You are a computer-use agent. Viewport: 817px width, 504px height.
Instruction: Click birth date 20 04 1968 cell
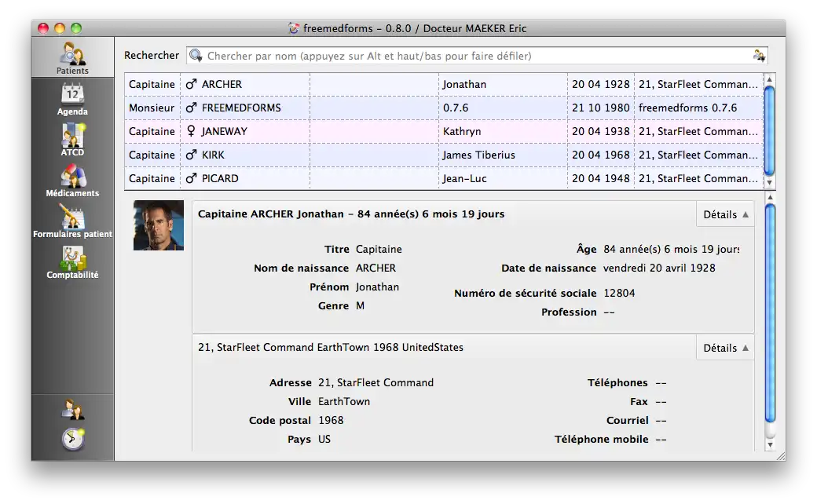click(601, 155)
